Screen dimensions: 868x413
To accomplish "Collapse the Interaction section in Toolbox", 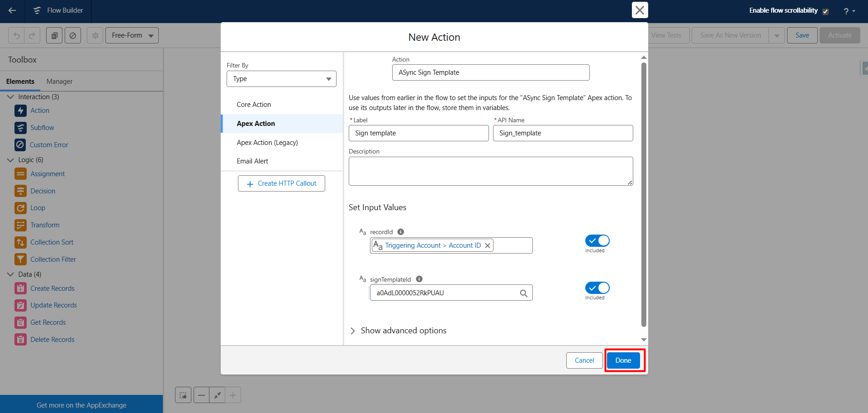I will point(11,97).
